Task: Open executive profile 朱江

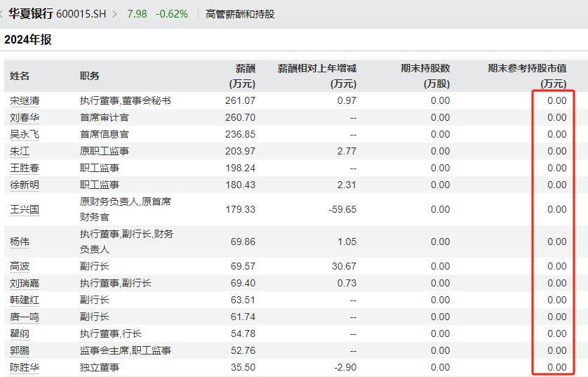Action: click(x=20, y=151)
